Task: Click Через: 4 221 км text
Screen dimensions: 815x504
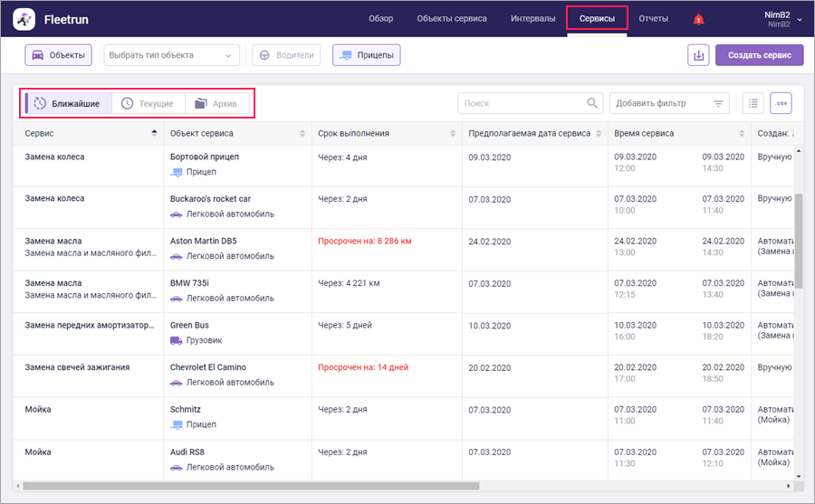Action: click(x=349, y=283)
